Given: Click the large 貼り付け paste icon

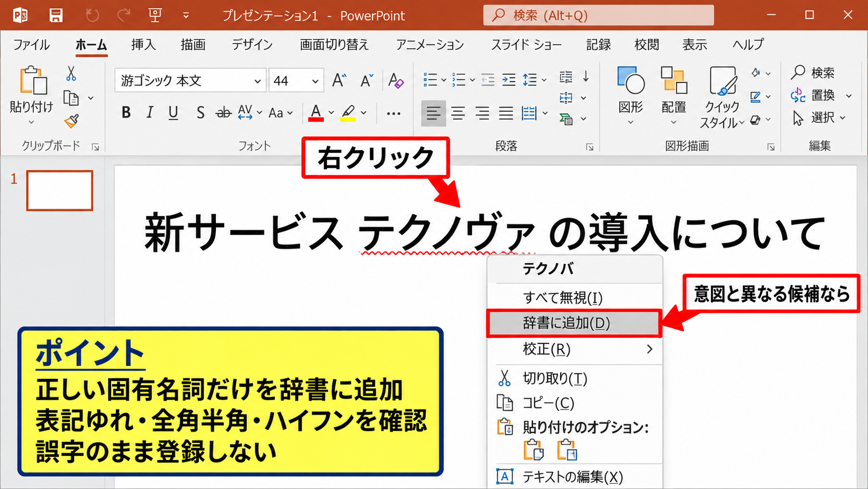Looking at the screenshot, I should (33, 81).
